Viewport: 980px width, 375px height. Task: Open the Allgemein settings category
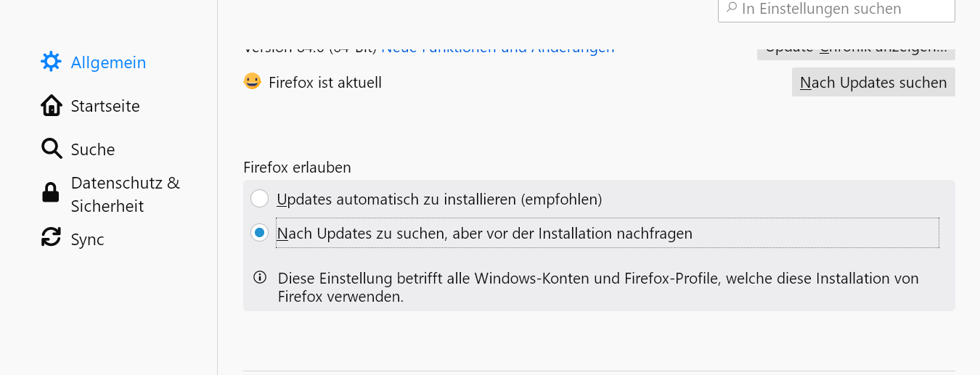pos(108,63)
